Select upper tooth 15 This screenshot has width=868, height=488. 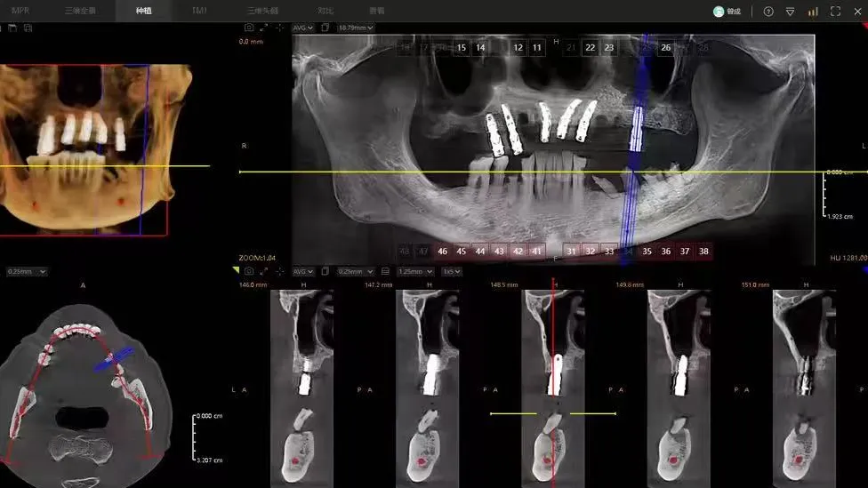point(461,48)
